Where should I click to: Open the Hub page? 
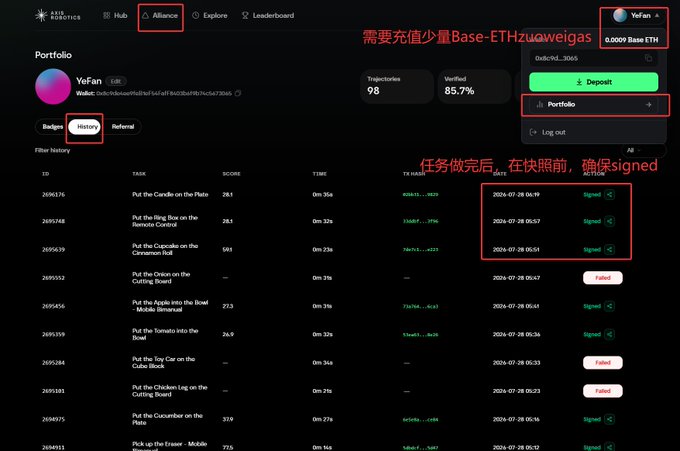coord(115,16)
